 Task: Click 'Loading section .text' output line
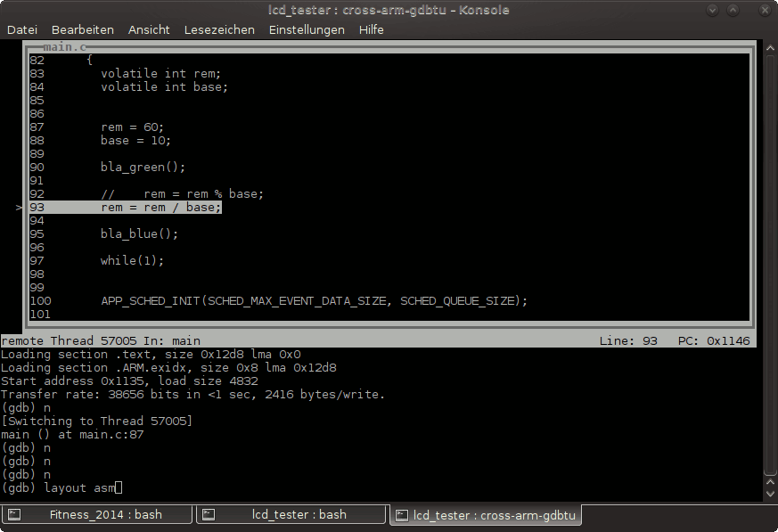point(151,355)
